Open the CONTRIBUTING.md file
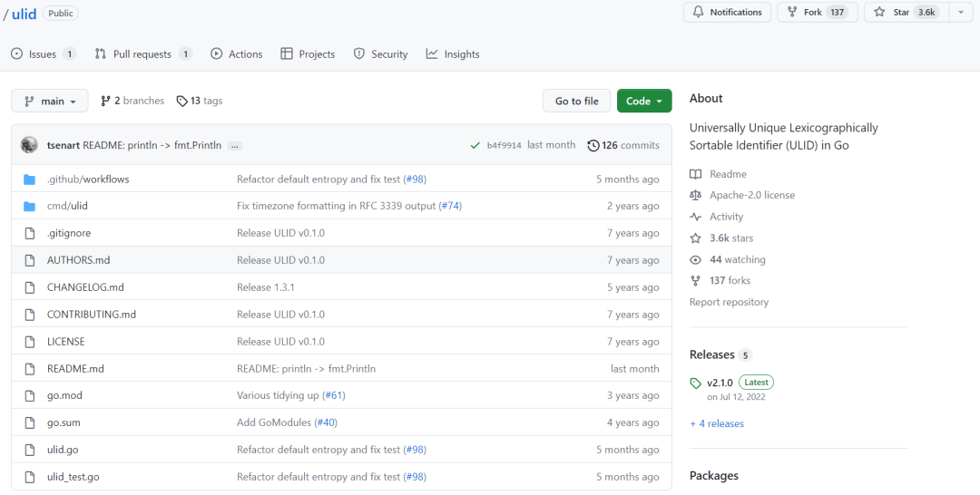This screenshot has height=495, width=980. 92,315
